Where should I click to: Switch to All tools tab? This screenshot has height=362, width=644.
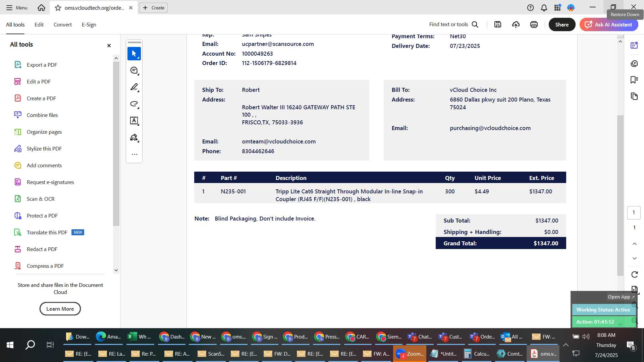[15, 24]
